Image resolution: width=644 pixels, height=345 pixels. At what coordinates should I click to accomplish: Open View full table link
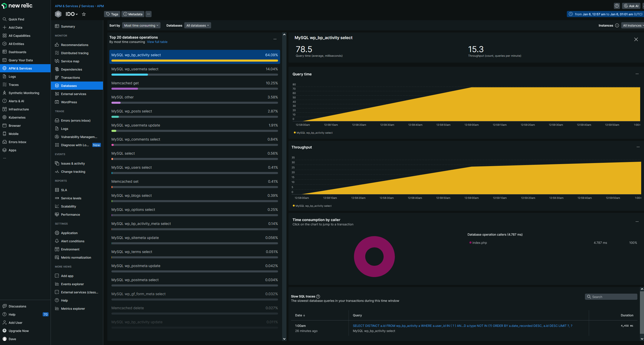point(157,42)
